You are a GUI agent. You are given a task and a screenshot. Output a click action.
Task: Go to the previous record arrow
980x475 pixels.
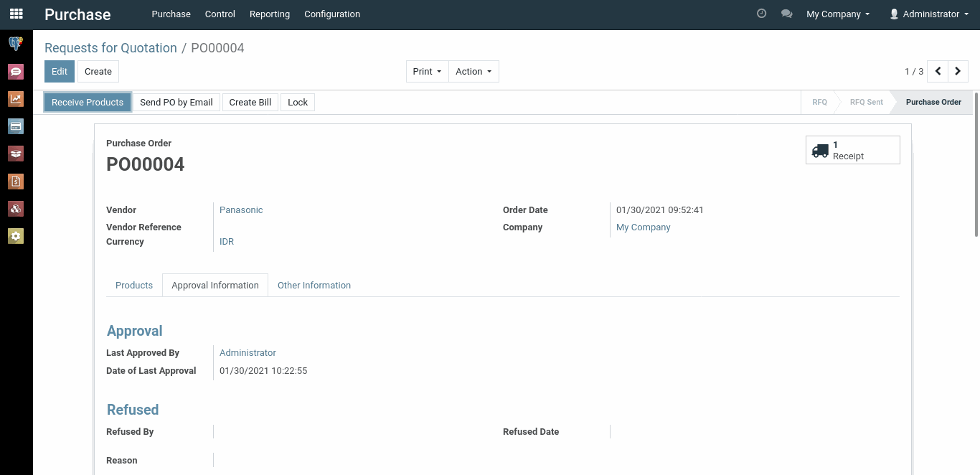click(938, 71)
